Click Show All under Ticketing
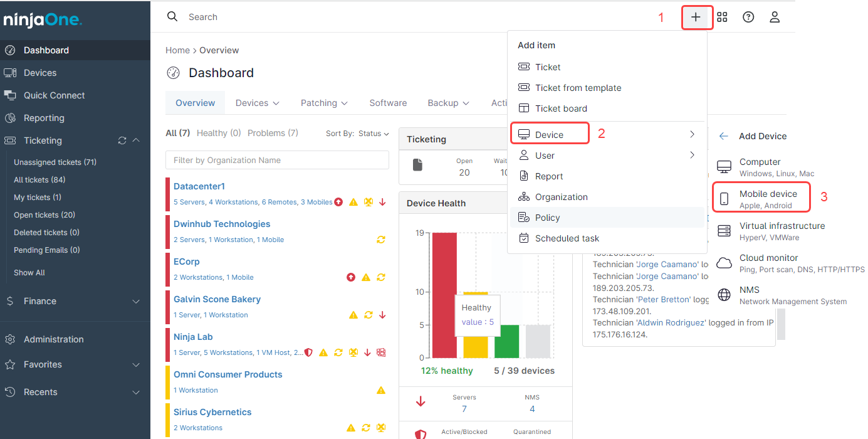Viewport: 868px width, 439px height. pos(29,273)
